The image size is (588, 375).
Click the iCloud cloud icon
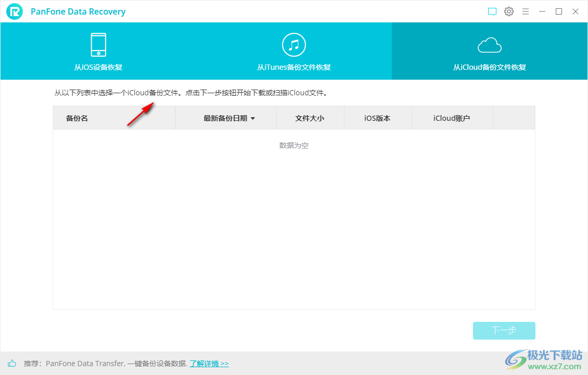(489, 45)
